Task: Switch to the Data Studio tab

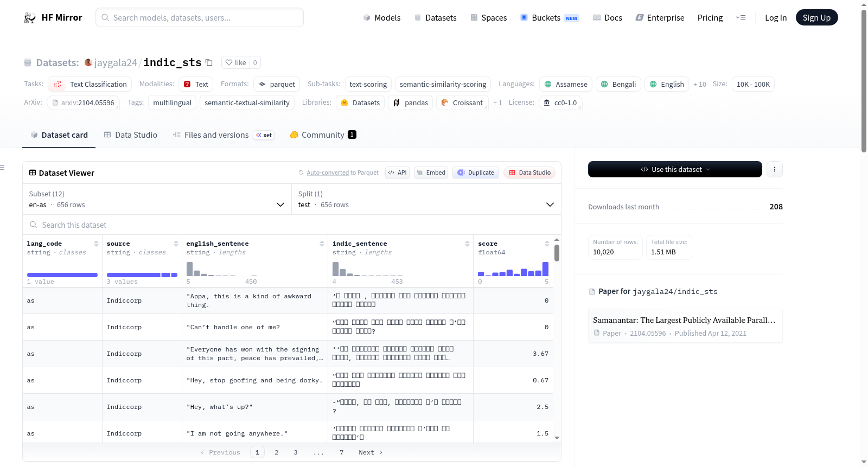Action: 130,135
